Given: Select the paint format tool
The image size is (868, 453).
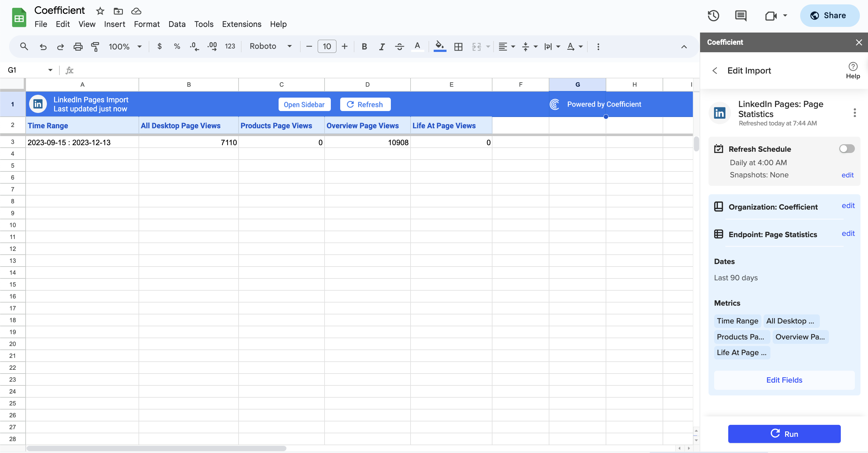Looking at the screenshot, I should click(95, 47).
